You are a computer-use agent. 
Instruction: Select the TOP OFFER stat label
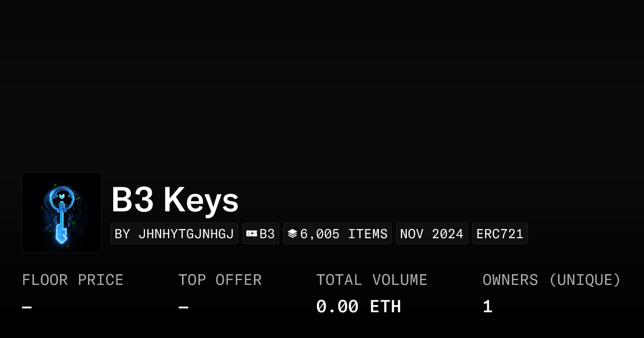click(220, 280)
